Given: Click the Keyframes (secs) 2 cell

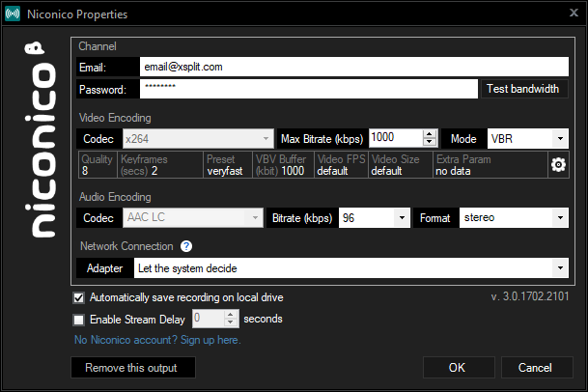Looking at the screenshot, I should coord(160,165).
